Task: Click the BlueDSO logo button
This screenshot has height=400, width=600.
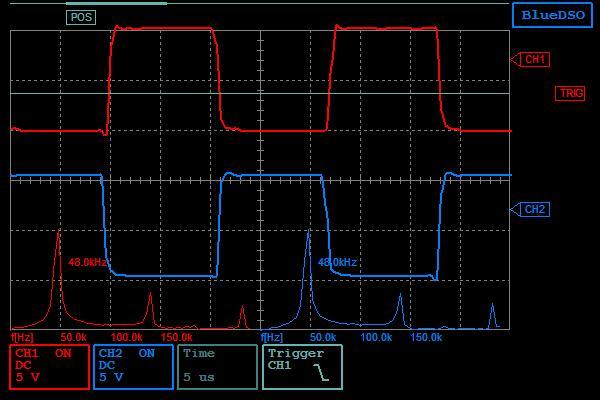Action: pyautogui.click(x=552, y=15)
